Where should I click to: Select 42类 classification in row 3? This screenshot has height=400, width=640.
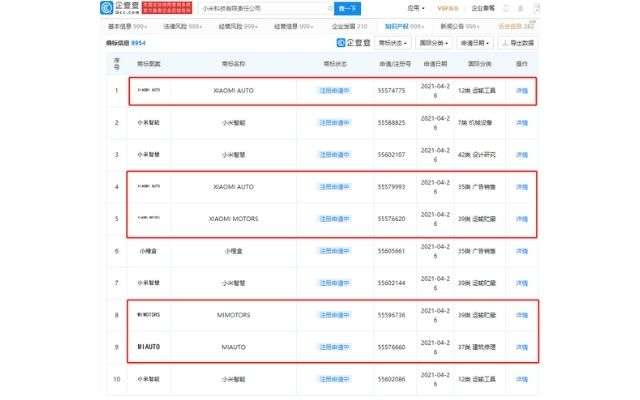[477, 155]
